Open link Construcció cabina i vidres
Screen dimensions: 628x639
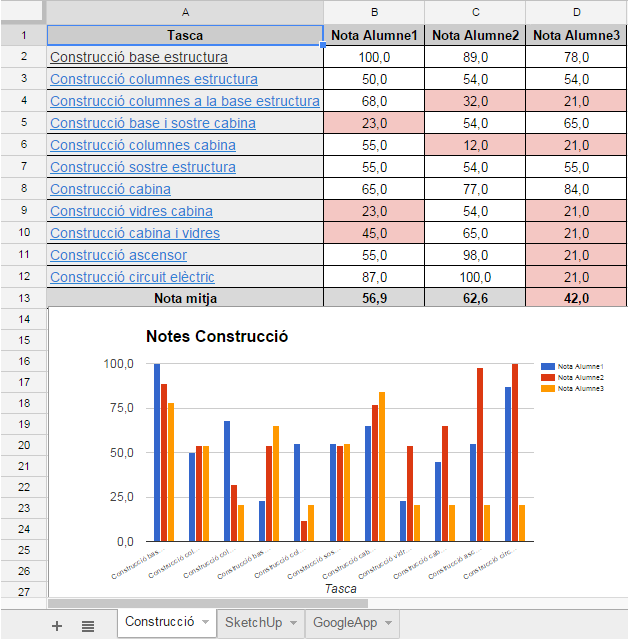point(135,233)
